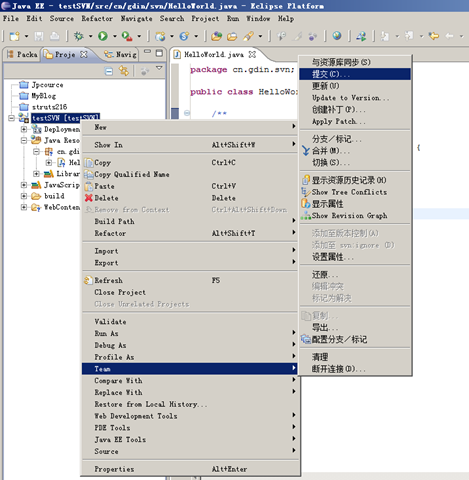Expand the build folder node
The image size is (469, 480).
[24, 196]
